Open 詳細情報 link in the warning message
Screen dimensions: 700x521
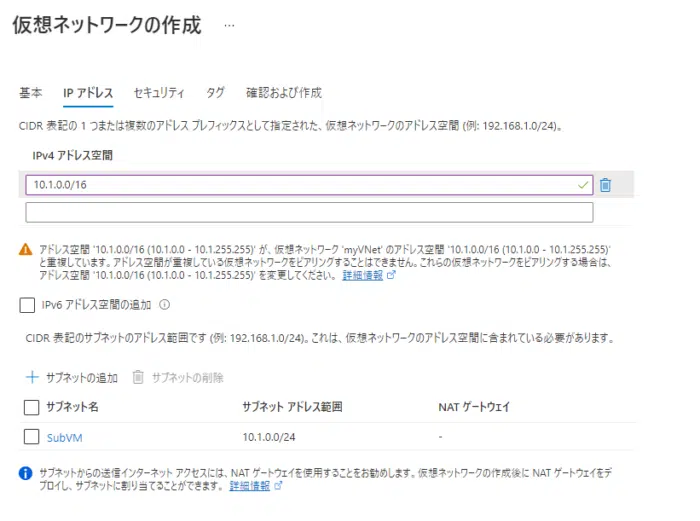363,274
